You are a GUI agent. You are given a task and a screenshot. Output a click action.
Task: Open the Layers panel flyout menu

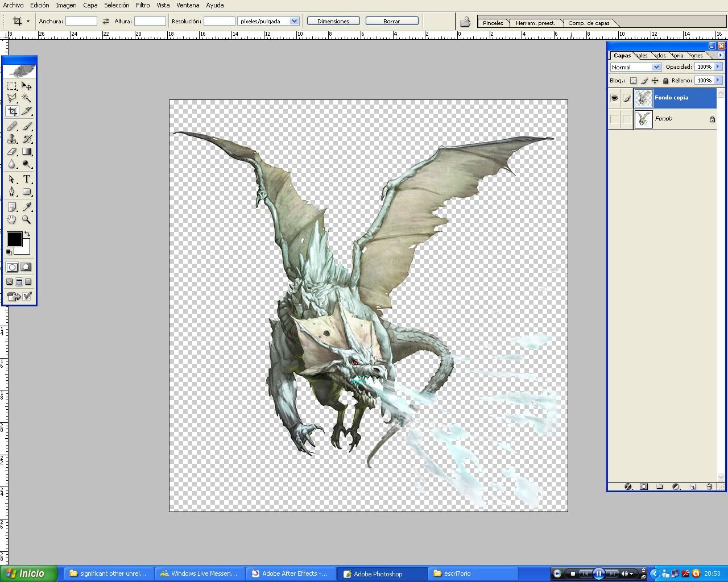[x=721, y=55]
